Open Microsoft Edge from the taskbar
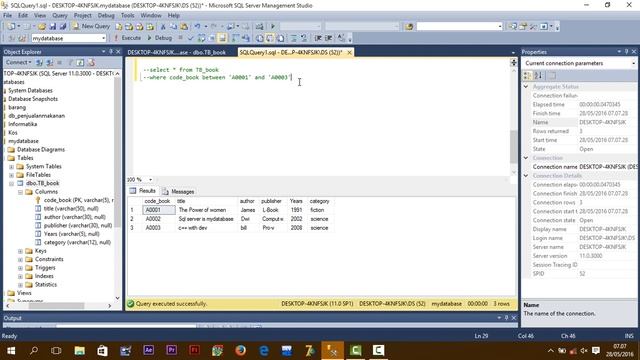 point(264,351)
